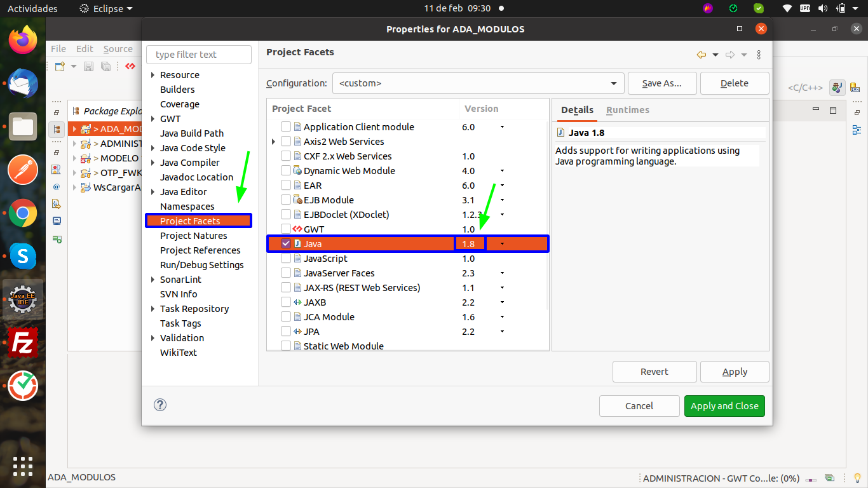868x488 pixels.
Task: Switch to the Runtimes tab
Action: point(627,110)
